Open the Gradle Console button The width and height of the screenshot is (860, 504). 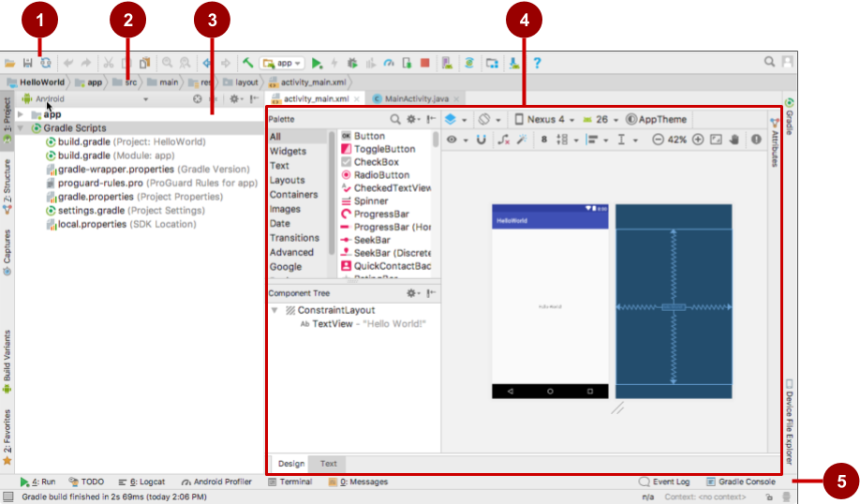[741, 482]
